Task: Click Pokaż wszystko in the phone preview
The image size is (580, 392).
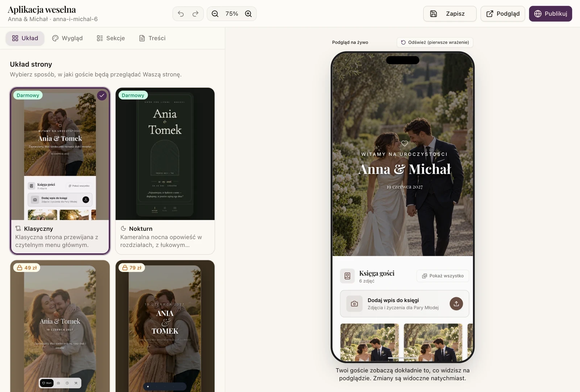Action: coord(443,276)
